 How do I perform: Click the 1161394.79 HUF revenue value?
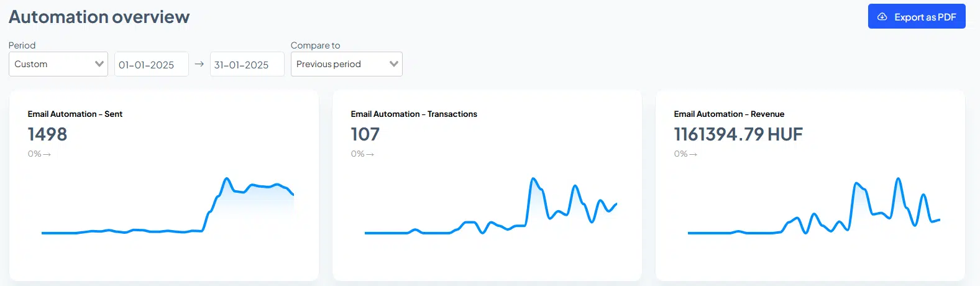[x=738, y=134]
